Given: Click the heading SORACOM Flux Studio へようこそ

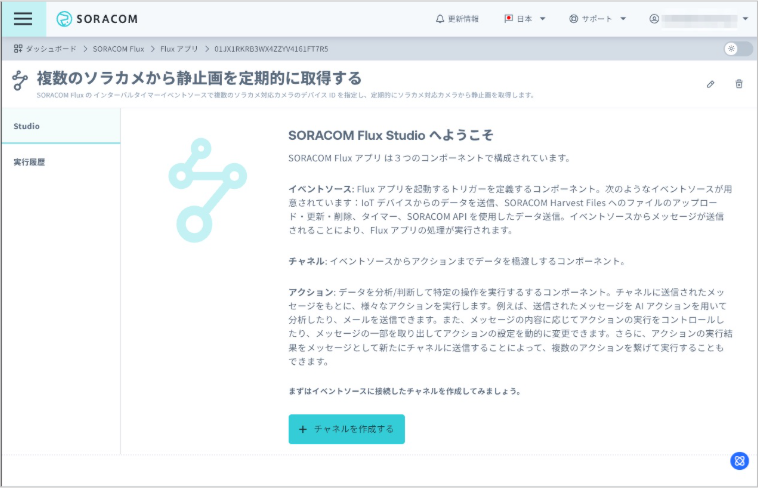Looking at the screenshot, I should coord(391,135).
